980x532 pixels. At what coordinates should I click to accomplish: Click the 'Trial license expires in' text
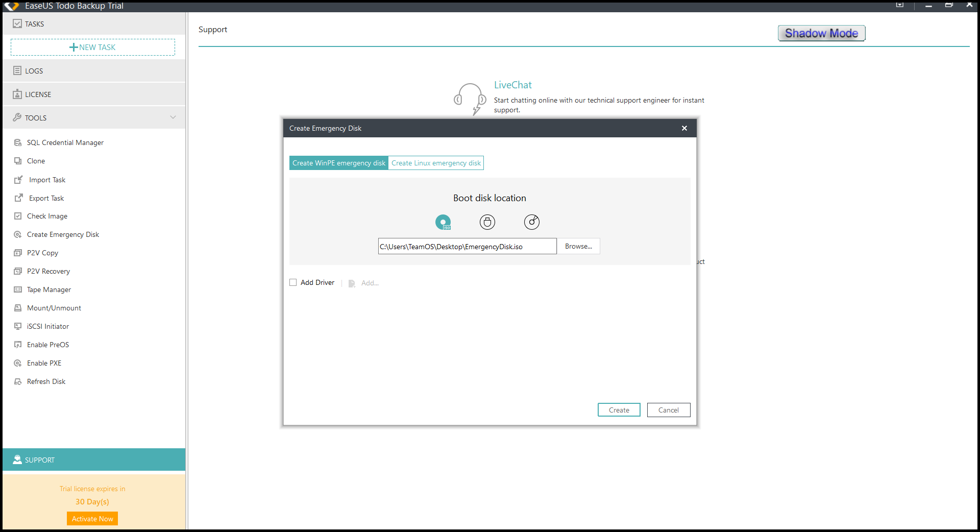[x=92, y=489]
